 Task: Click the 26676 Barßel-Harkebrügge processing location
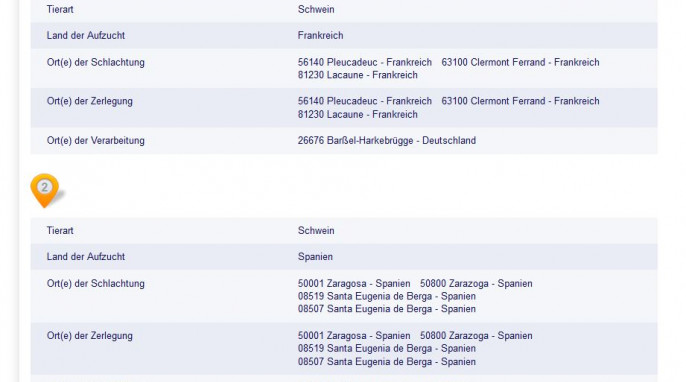(x=387, y=140)
